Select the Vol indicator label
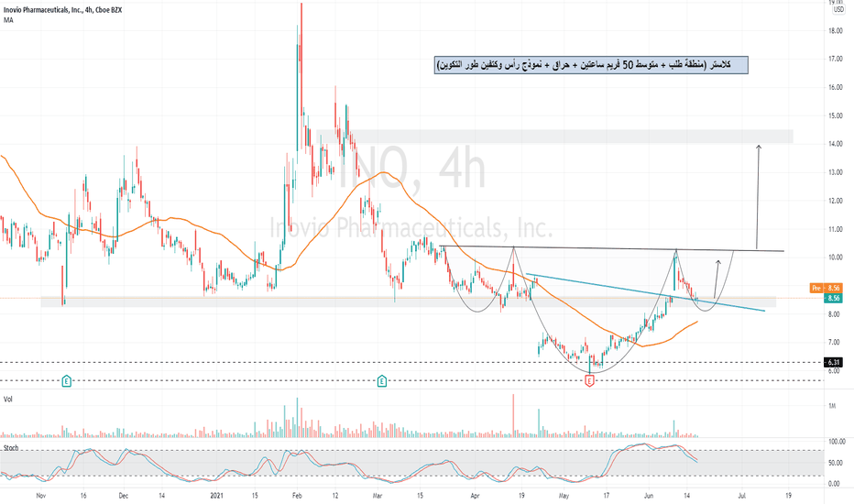 point(7,400)
